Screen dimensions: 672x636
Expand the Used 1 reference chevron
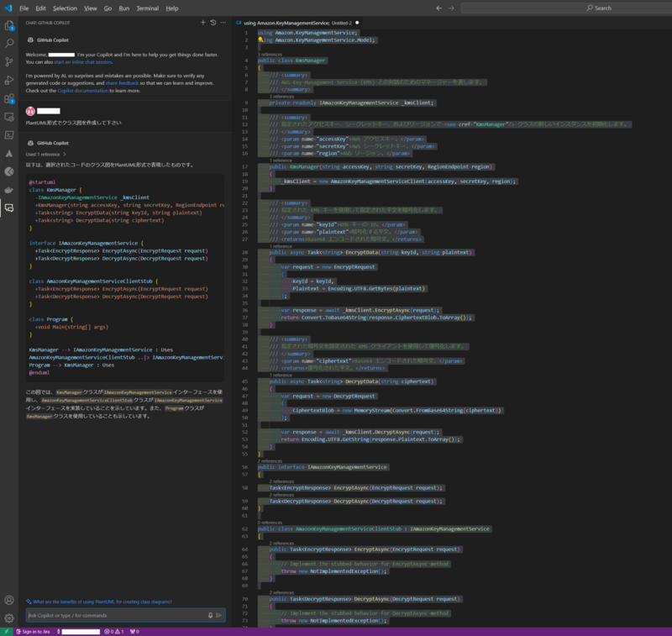[65, 155]
